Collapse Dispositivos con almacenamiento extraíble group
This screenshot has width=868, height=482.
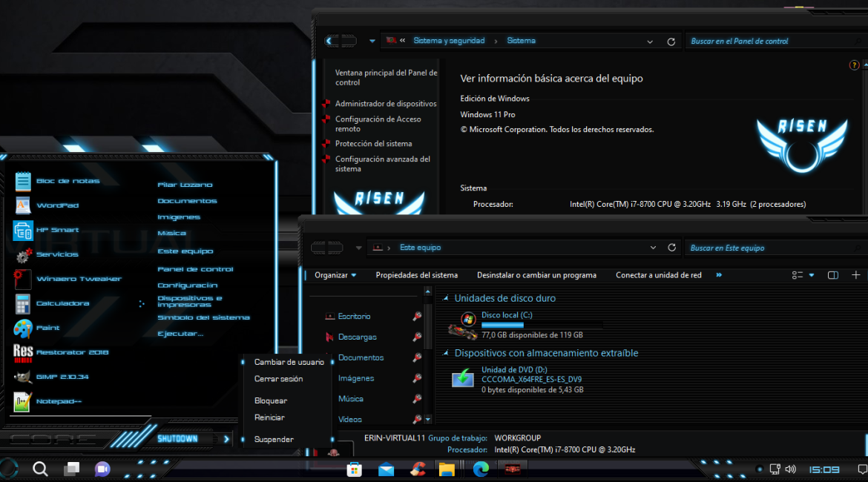[446, 353]
